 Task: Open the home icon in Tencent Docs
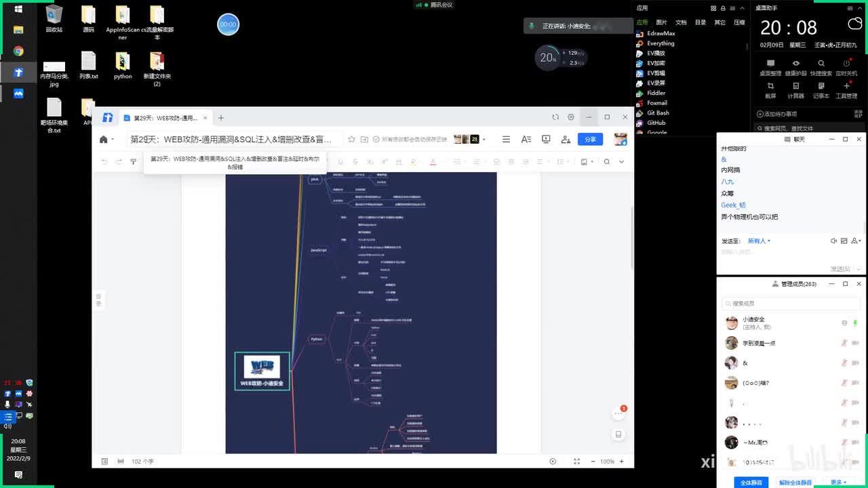tap(103, 139)
